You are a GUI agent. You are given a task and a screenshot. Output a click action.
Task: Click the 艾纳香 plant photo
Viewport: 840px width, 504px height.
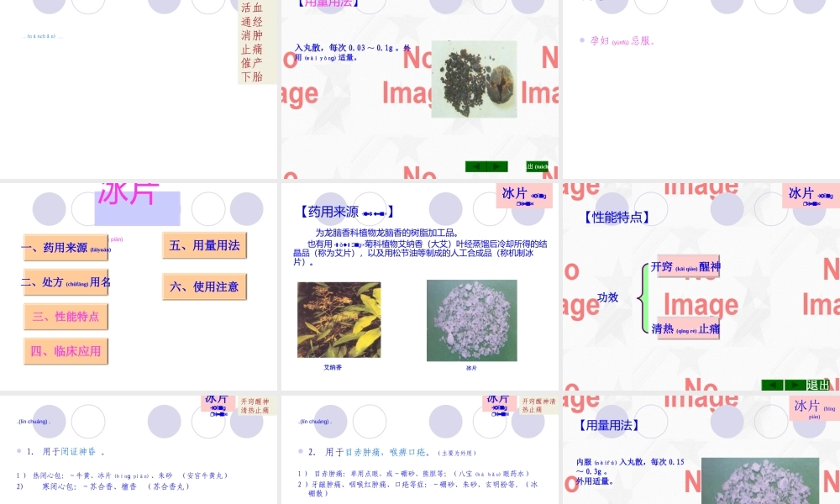pyautogui.click(x=339, y=318)
